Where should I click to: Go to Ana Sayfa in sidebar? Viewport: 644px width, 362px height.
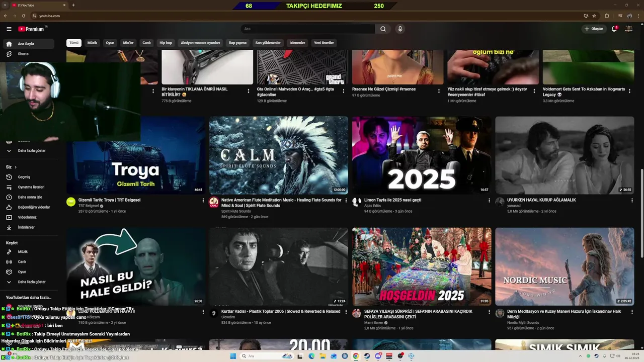pyautogui.click(x=29, y=44)
